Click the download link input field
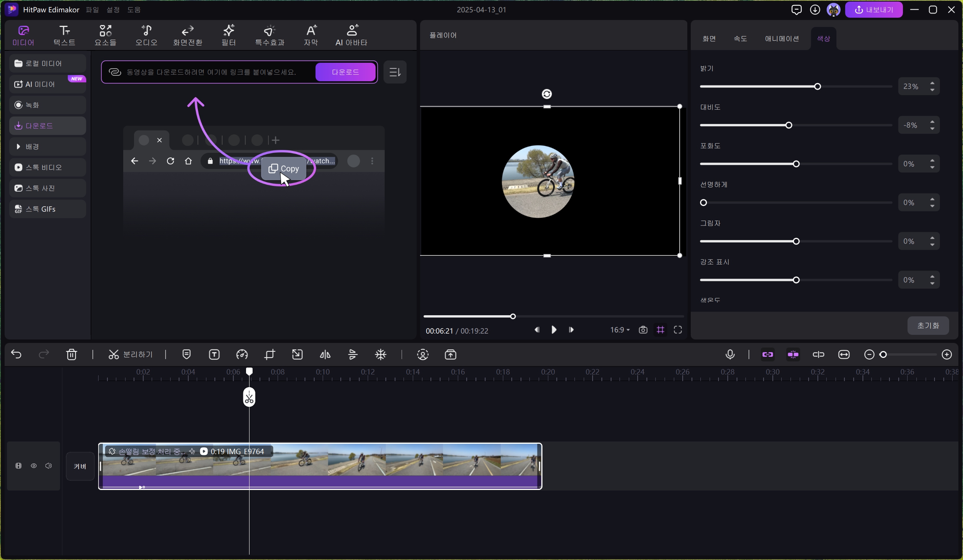963x560 pixels. coord(212,72)
